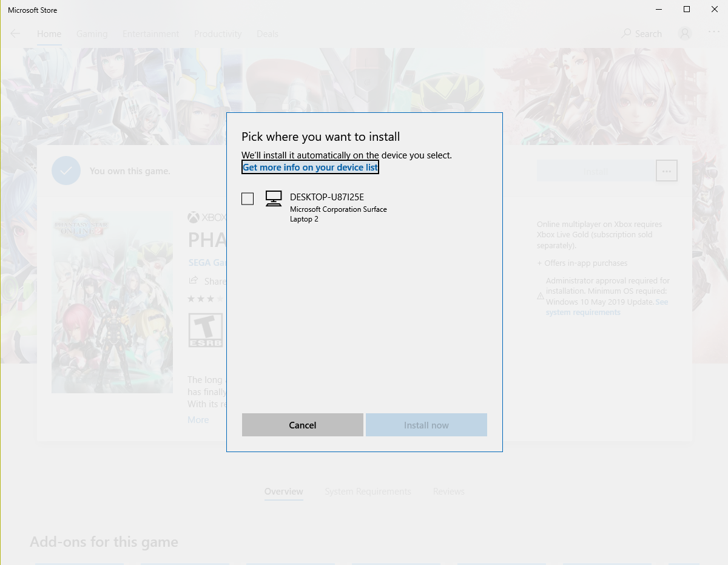The width and height of the screenshot is (728, 565).
Task: Open the Deals tab
Action: tap(268, 34)
